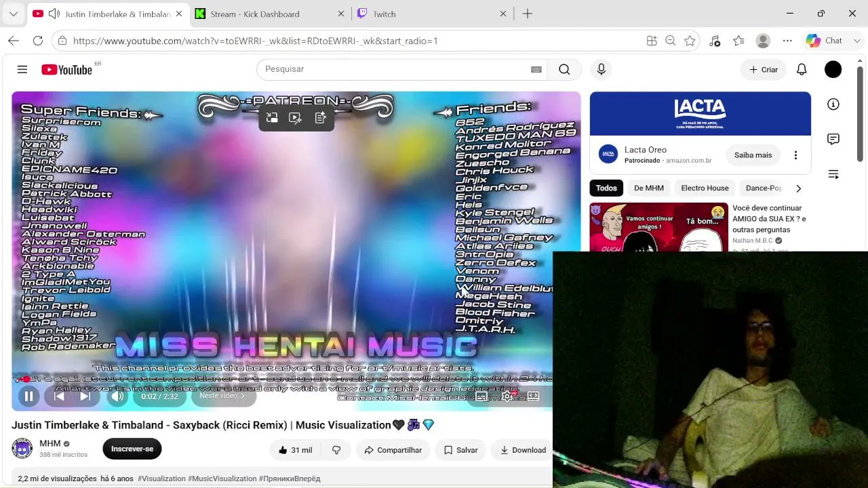Save the video with the Salvar button
Image resolution: width=868 pixels, height=488 pixels.
[x=461, y=450]
